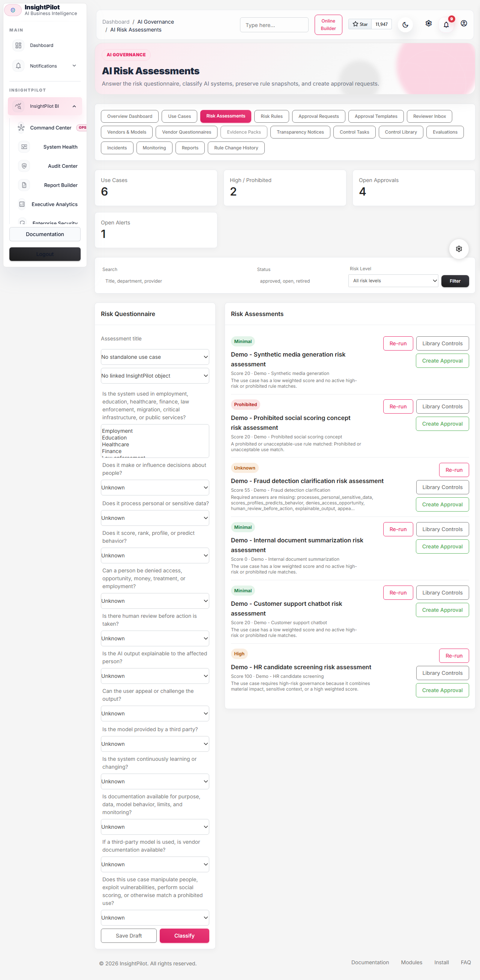480x980 pixels.
Task: Open floating settings gear button
Action: (459, 249)
